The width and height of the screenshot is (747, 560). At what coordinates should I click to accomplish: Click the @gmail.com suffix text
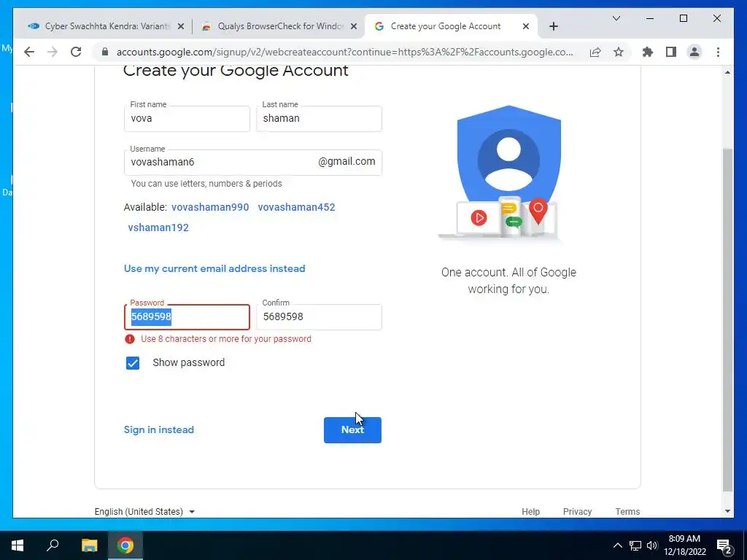click(x=347, y=162)
